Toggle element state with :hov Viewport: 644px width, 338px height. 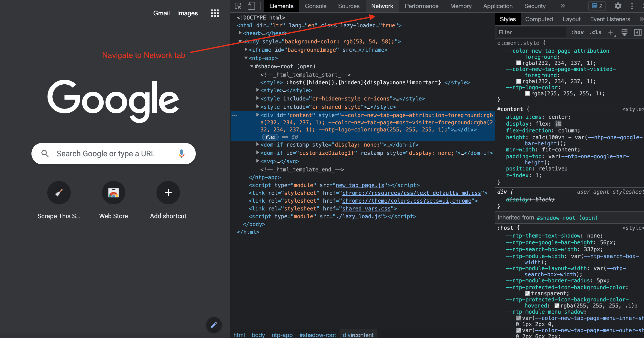tap(577, 32)
